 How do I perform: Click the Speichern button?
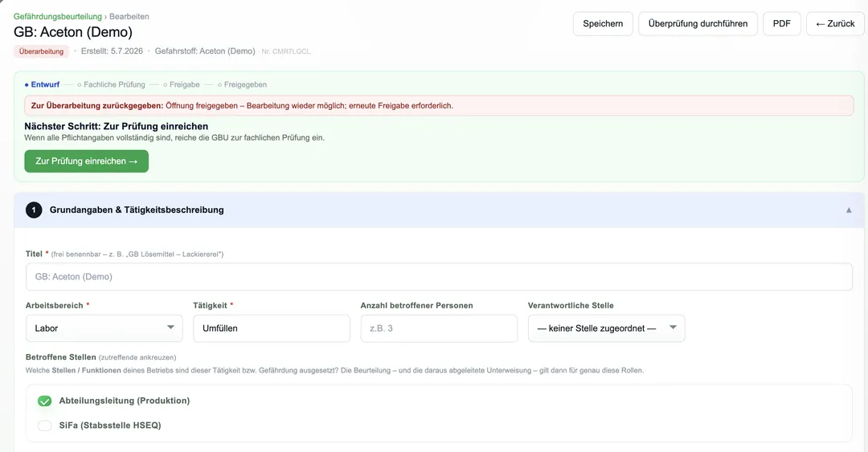[x=603, y=24]
